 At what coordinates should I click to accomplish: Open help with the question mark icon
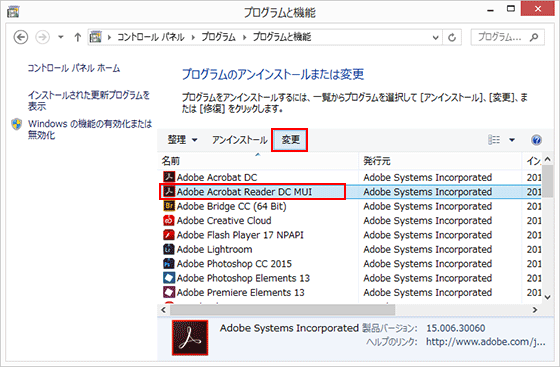click(x=536, y=140)
